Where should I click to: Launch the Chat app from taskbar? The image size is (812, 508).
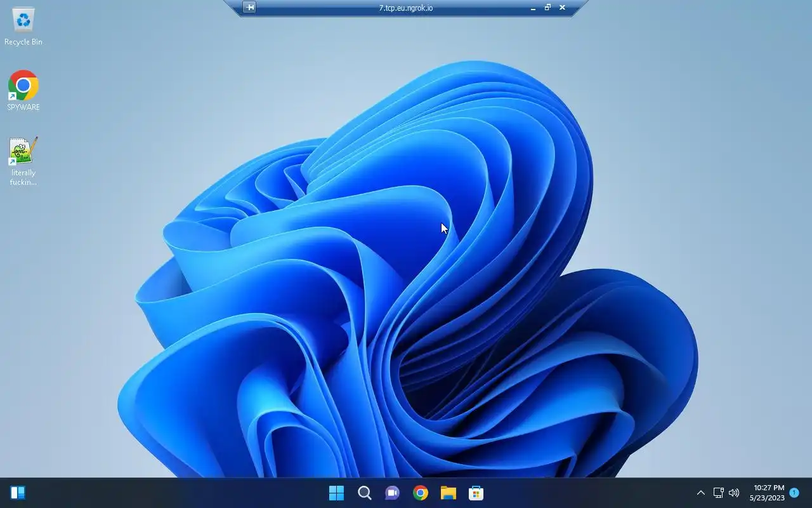392,493
